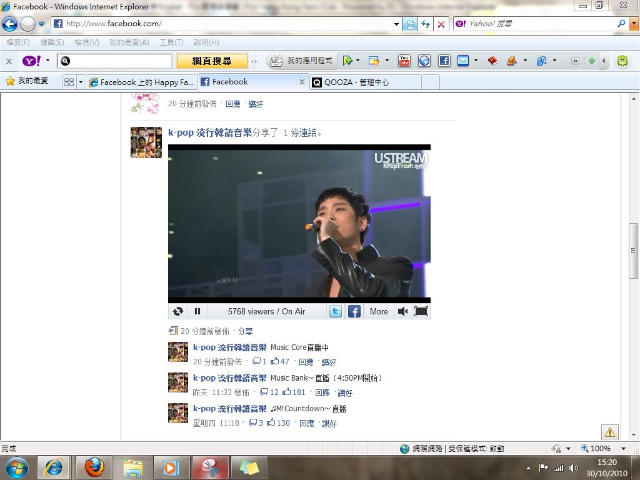Toggle fullscreen on the Ustream player
This screenshot has width=640, height=480.
421,311
